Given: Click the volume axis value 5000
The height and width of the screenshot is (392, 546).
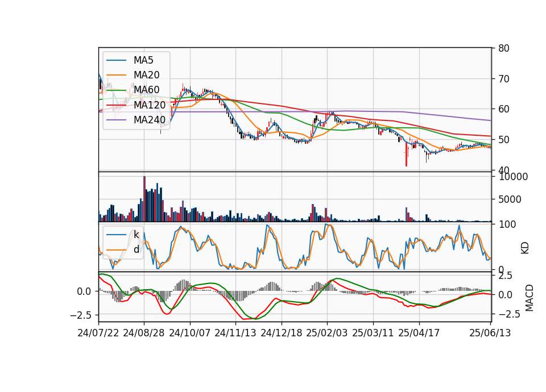Looking at the screenshot, I should point(510,199).
